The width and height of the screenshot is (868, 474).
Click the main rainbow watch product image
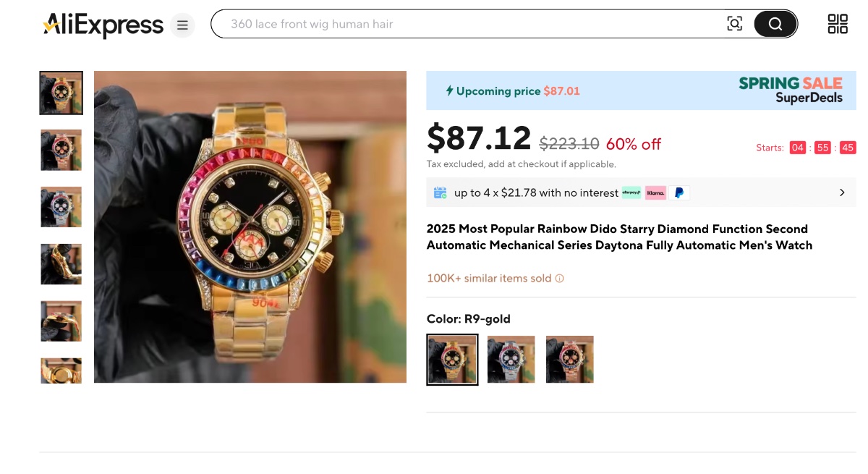click(250, 227)
